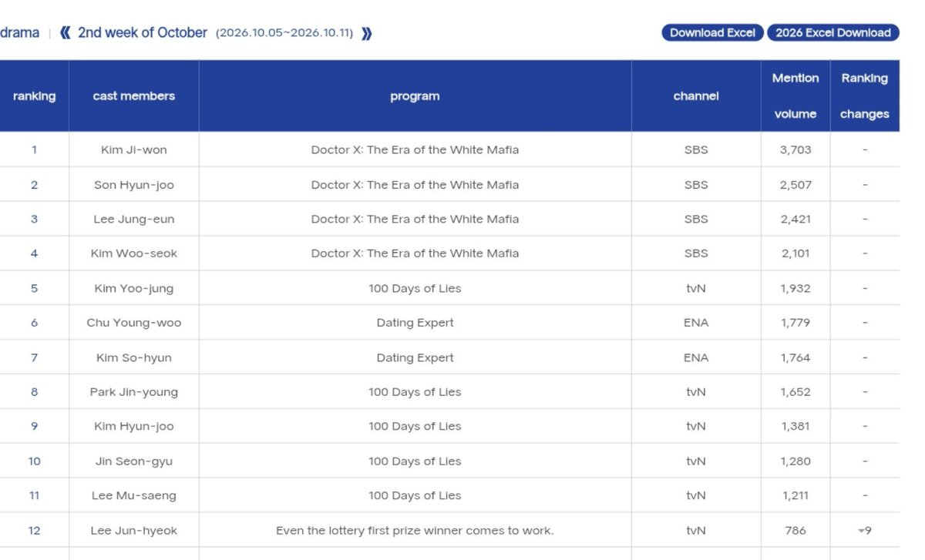Click Doctor X program in Kim Ji-won row

click(x=415, y=150)
